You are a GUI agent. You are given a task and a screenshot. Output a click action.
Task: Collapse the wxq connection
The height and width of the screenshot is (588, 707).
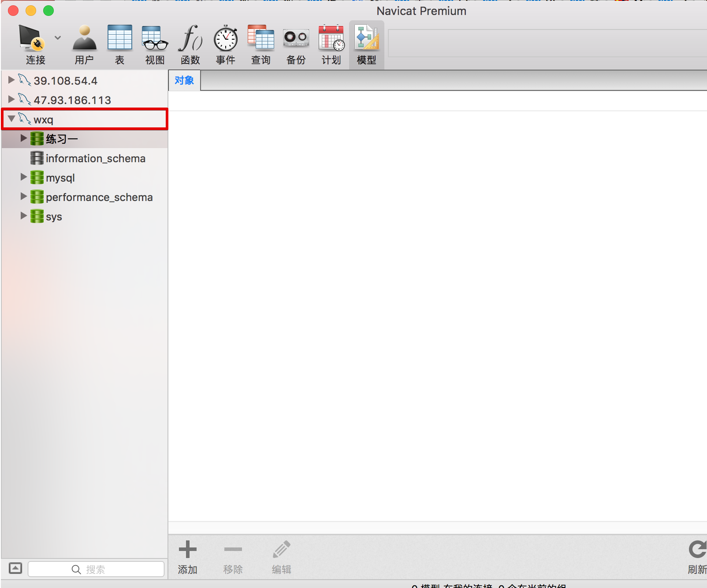point(11,119)
